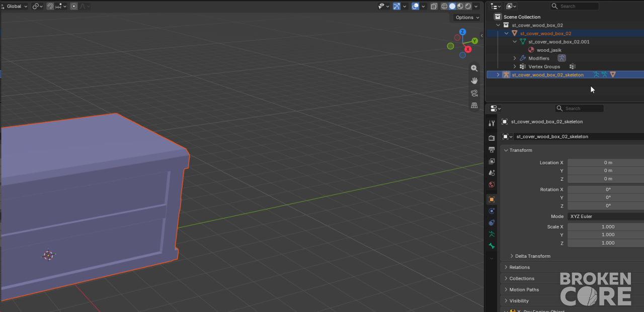Screen dimensions: 644x312
Task: Open the Armature Data properties tab
Action: tap(492, 234)
